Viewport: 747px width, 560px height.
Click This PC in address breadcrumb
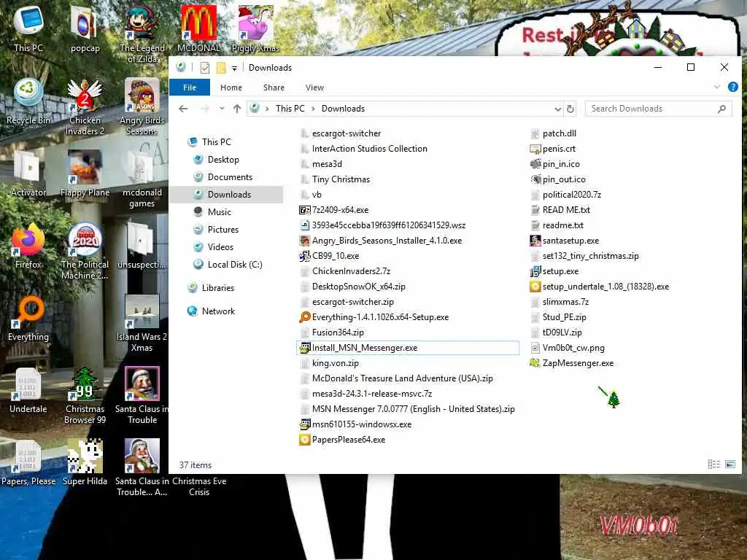[290, 109]
